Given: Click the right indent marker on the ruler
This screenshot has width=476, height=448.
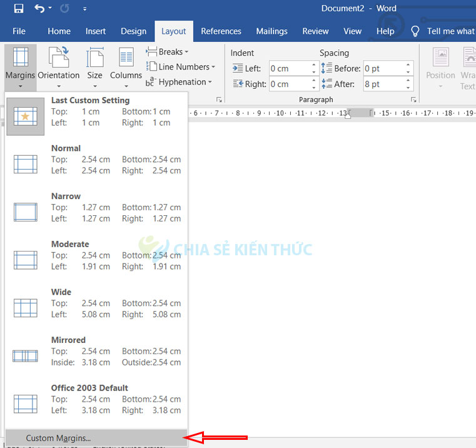Looking at the screenshot, I should (348, 115).
